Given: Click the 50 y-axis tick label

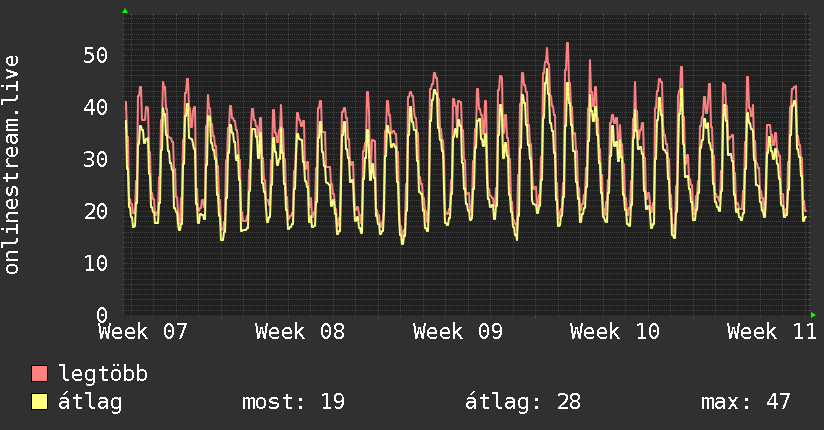Looking at the screenshot, I should [96, 55].
